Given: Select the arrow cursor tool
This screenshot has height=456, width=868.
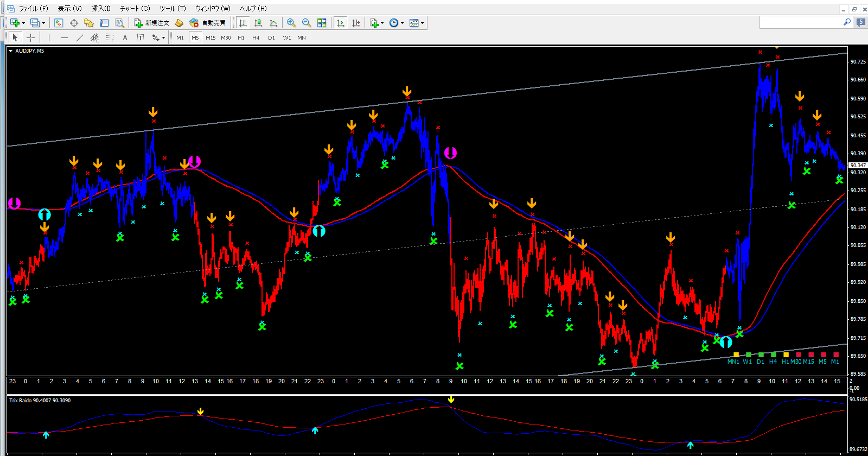Looking at the screenshot, I should tap(15, 37).
